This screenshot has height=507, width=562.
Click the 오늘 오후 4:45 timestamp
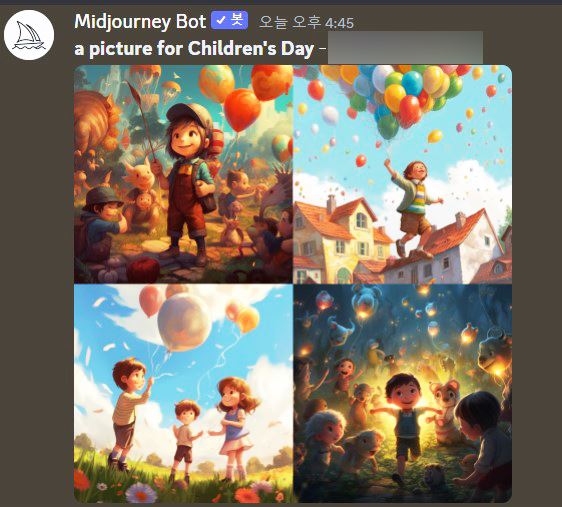(306, 23)
